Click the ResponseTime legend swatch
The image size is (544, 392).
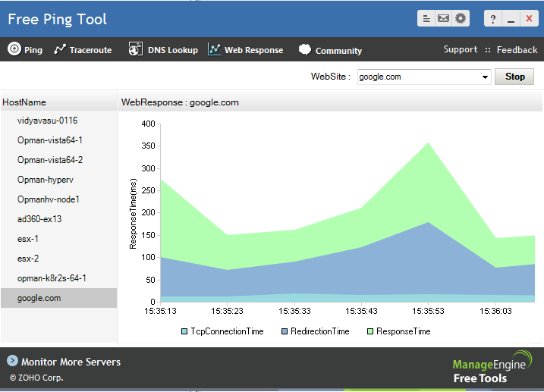[x=370, y=331]
